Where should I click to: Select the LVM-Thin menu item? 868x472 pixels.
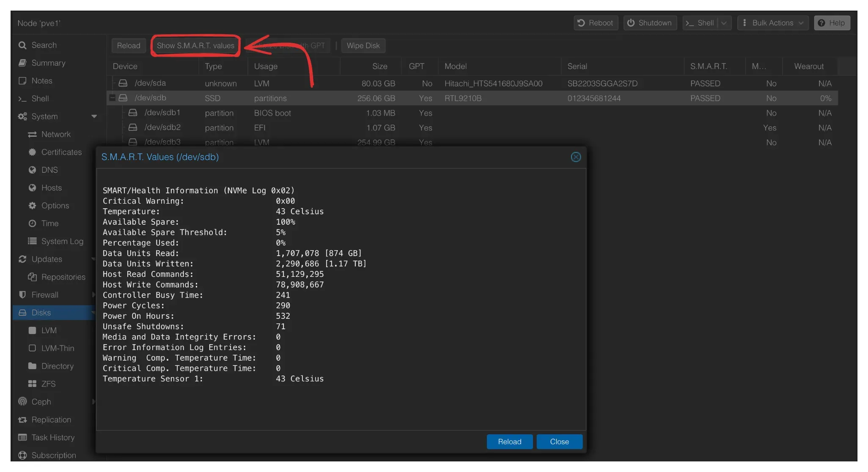[x=58, y=348]
